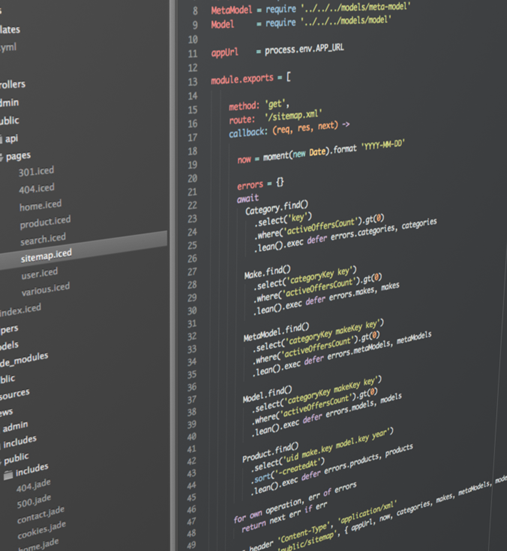Open cookies.jade file
Screen dimensions: 507x551
42,530
